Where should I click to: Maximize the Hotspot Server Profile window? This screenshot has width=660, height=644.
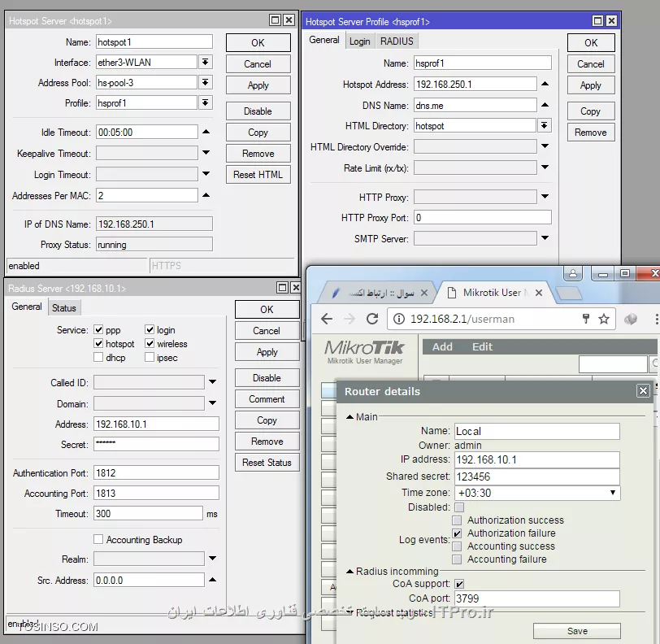[x=597, y=20]
